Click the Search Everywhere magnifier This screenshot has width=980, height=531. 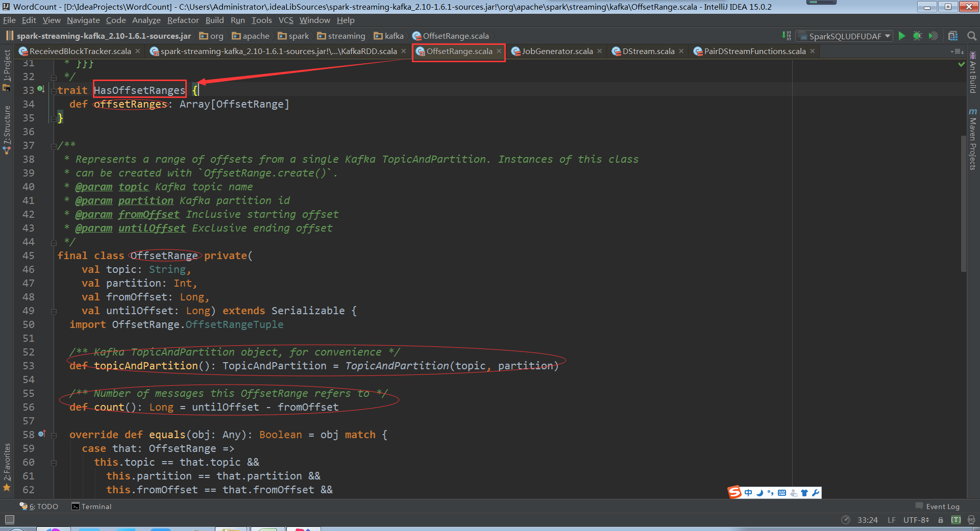(971, 36)
